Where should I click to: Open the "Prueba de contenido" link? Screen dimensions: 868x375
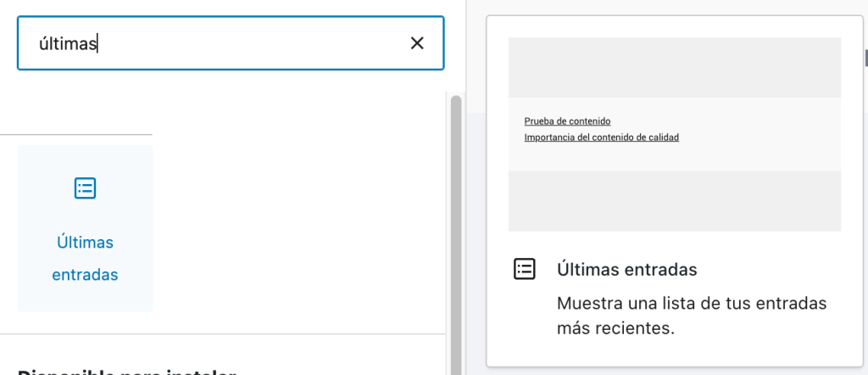click(x=567, y=121)
